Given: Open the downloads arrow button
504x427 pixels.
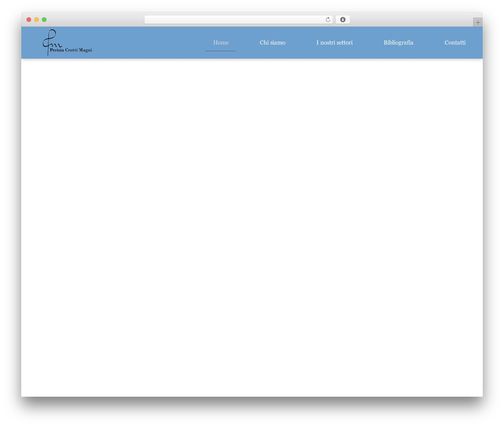Looking at the screenshot, I should click(x=343, y=20).
